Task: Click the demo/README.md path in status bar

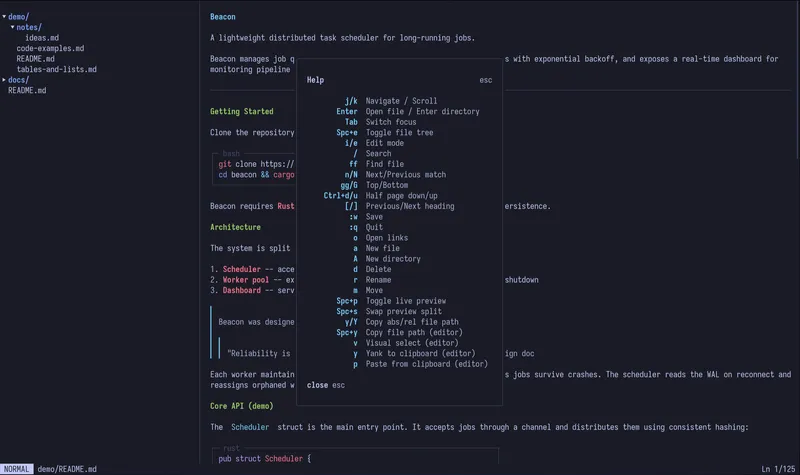Action: click(x=67, y=469)
